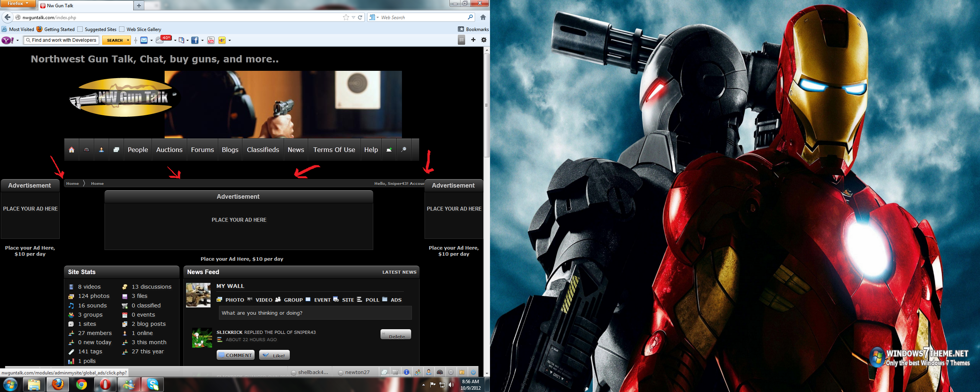This screenshot has height=392, width=980.
Task: Click the gold crown icon in bottom bar
Action: (x=462, y=372)
